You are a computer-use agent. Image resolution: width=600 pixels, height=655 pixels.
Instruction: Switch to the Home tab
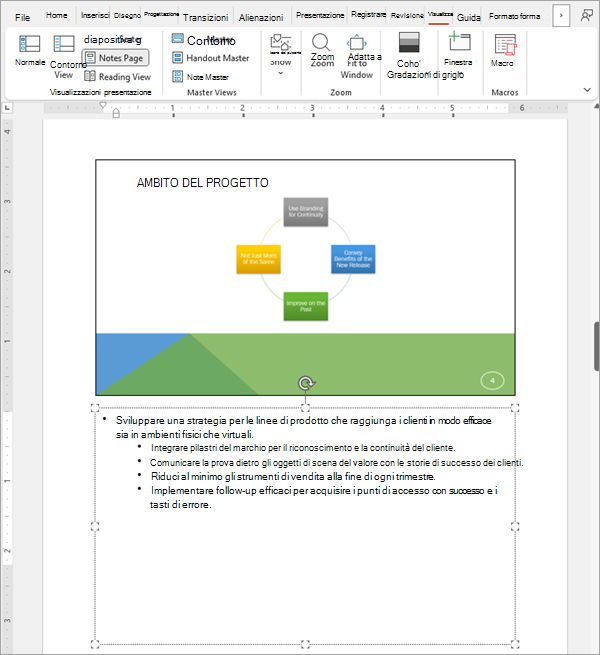coord(56,15)
